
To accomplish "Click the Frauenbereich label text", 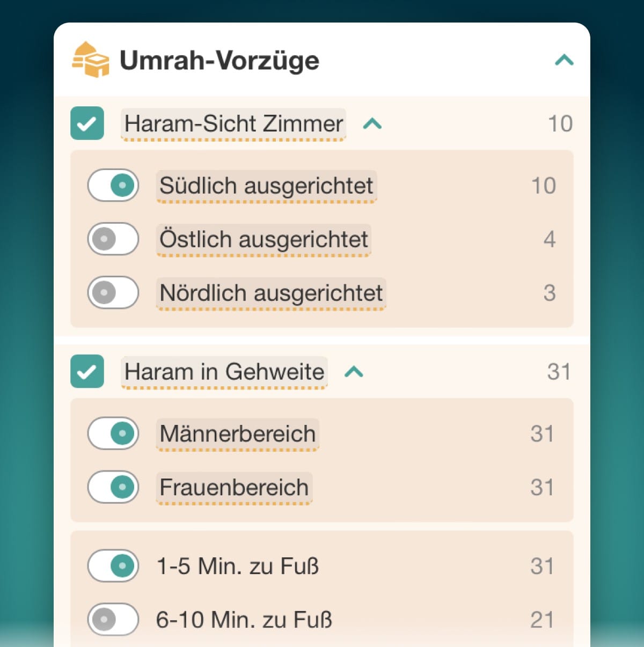I will 234,487.
